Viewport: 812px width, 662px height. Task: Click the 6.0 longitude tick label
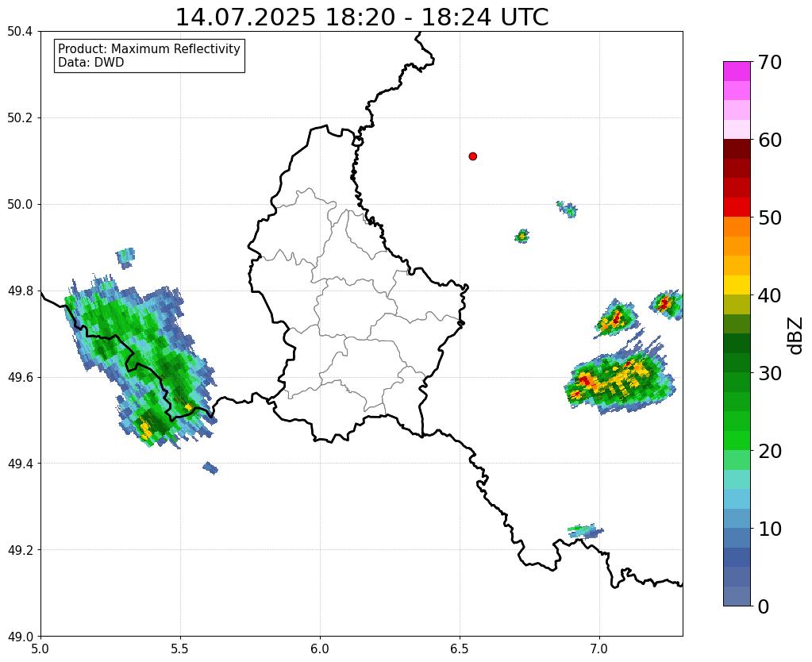320,649
